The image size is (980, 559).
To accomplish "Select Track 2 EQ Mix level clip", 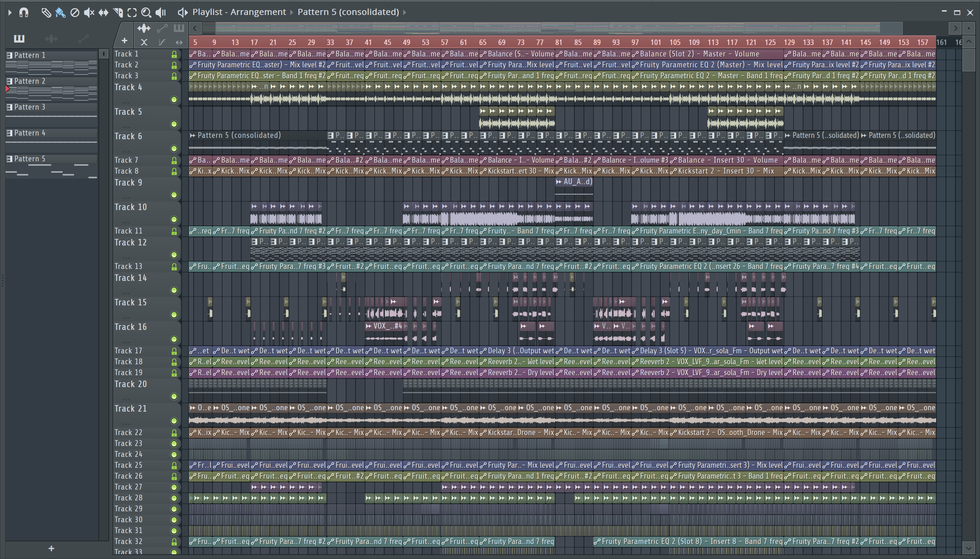I will point(257,65).
